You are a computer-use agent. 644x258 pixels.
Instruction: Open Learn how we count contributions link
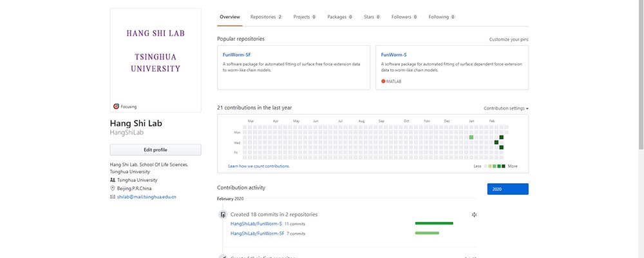259,166
